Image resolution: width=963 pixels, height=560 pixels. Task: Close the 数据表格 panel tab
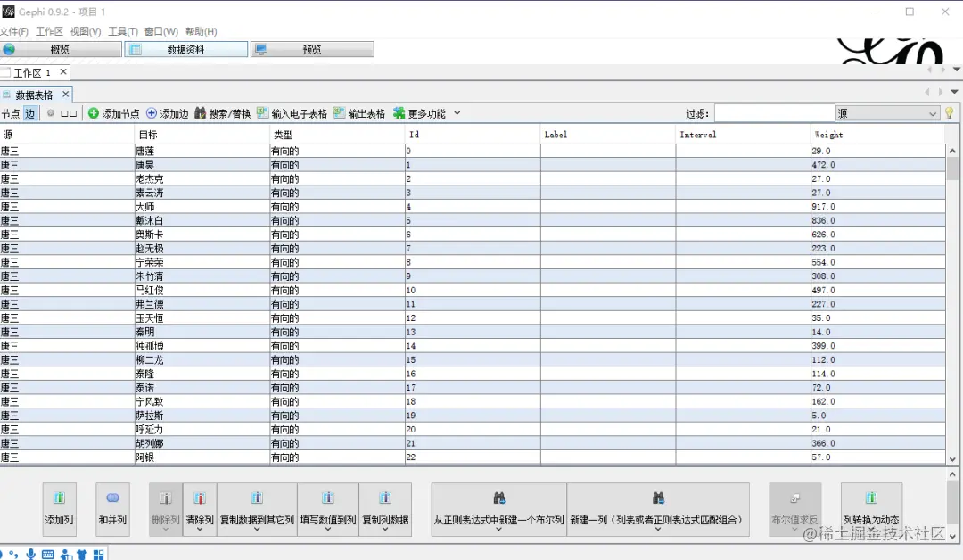coord(66,94)
